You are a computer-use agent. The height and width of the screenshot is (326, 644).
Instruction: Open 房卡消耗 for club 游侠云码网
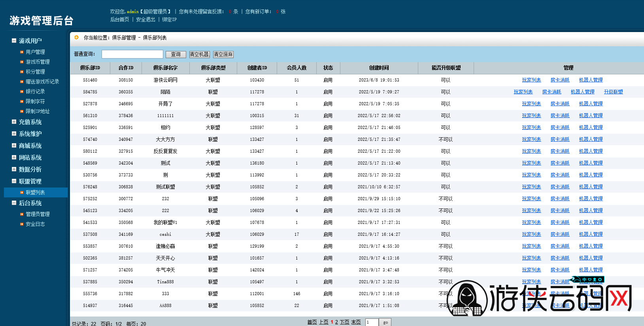coord(560,80)
